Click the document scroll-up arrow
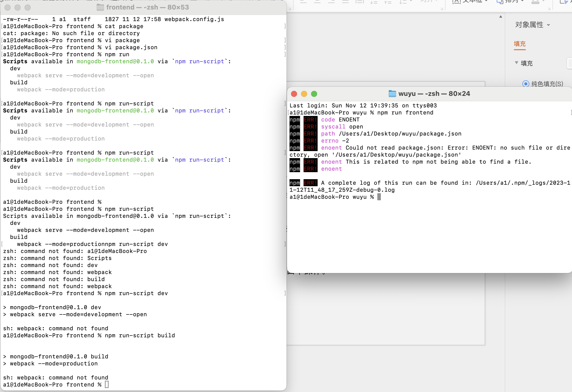This screenshot has width=572, height=392. pos(500,17)
